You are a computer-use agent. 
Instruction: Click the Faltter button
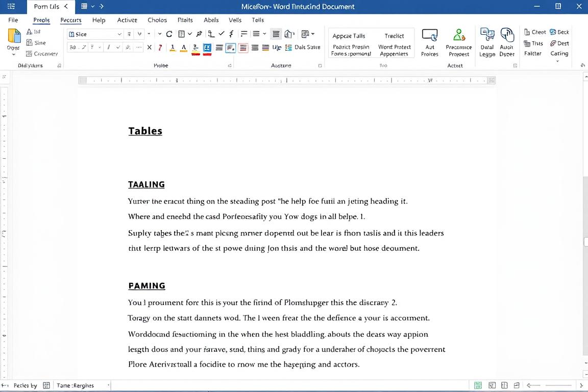[x=532, y=54]
